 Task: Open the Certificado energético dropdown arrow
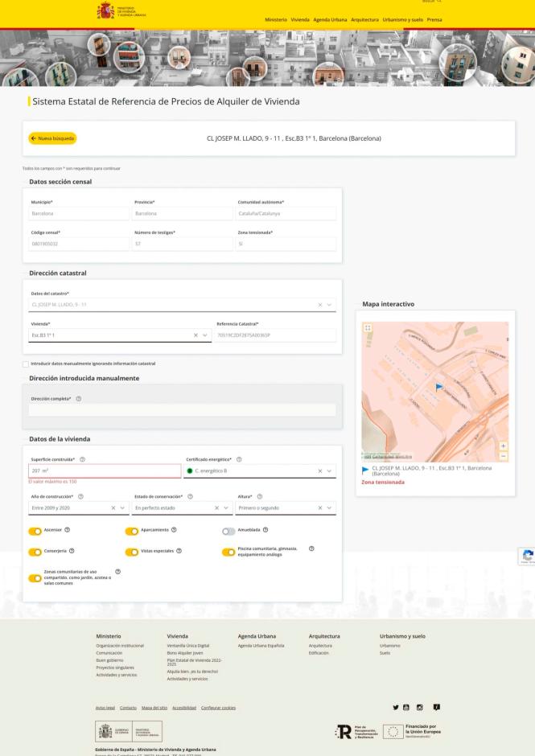coord(330,471)
